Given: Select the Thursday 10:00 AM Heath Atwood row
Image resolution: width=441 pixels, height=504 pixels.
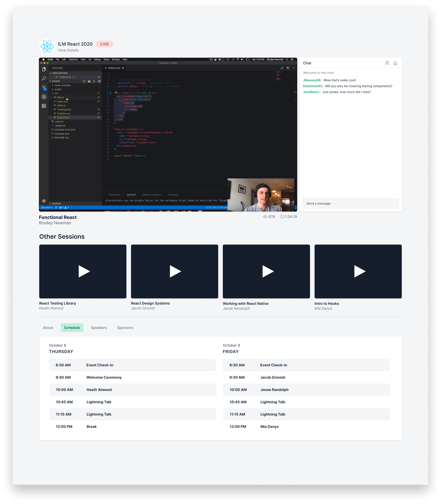Looking at the screenshot, I should coord(133,390).
